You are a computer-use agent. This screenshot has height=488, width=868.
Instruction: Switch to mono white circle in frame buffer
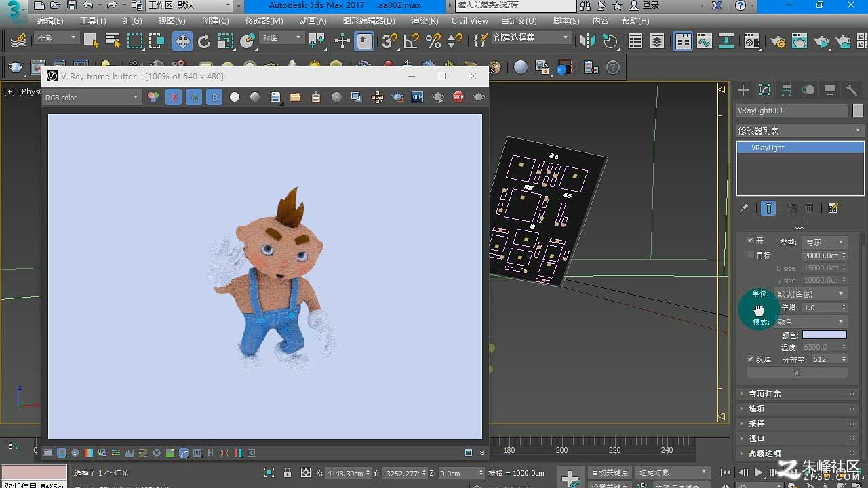235,98
